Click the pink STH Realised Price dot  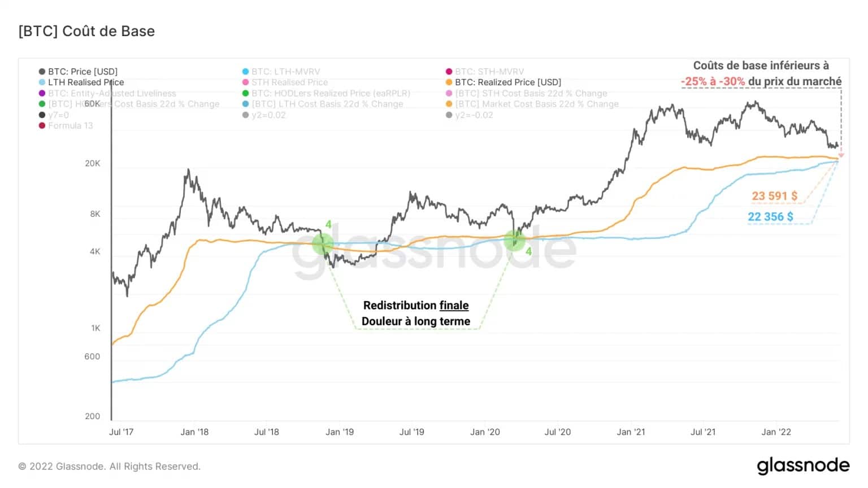(x=245, y=82)
